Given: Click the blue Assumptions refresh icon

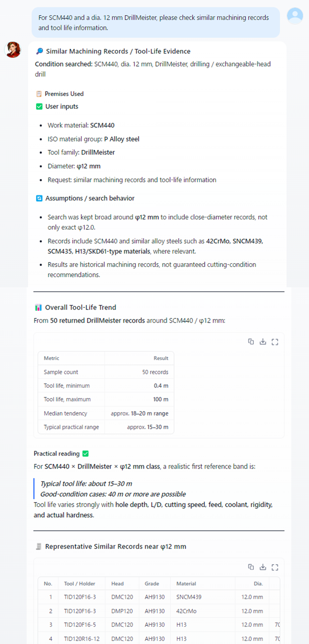Looking at the screenshot, I should [39, 198].
